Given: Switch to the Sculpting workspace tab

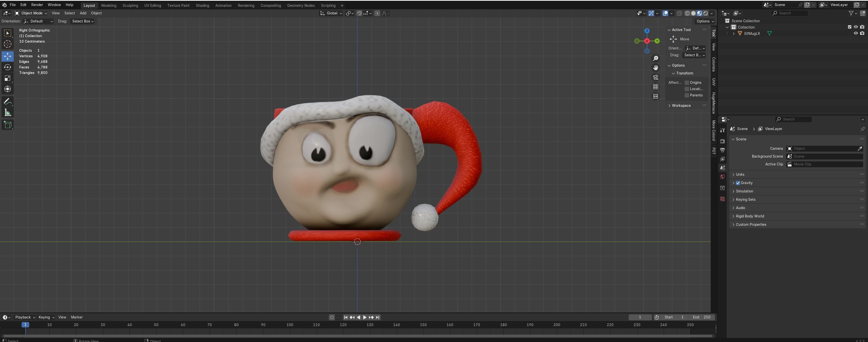Looking at the screenshot, I should (130, 5).
